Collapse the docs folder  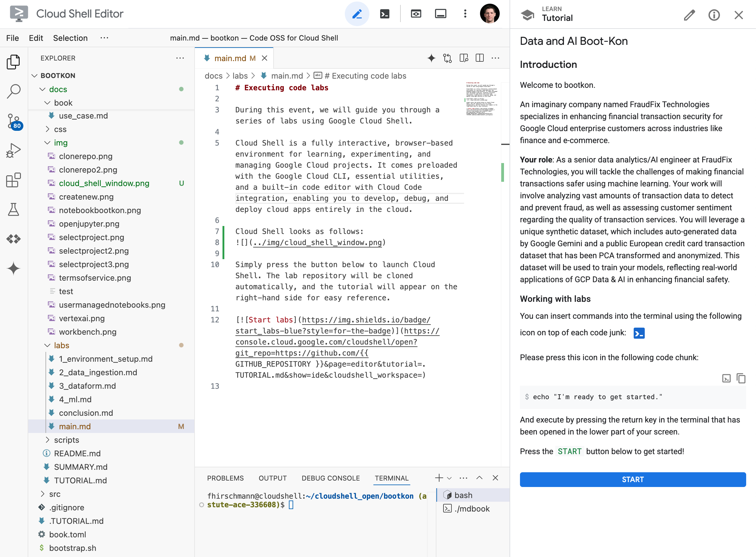111,89
